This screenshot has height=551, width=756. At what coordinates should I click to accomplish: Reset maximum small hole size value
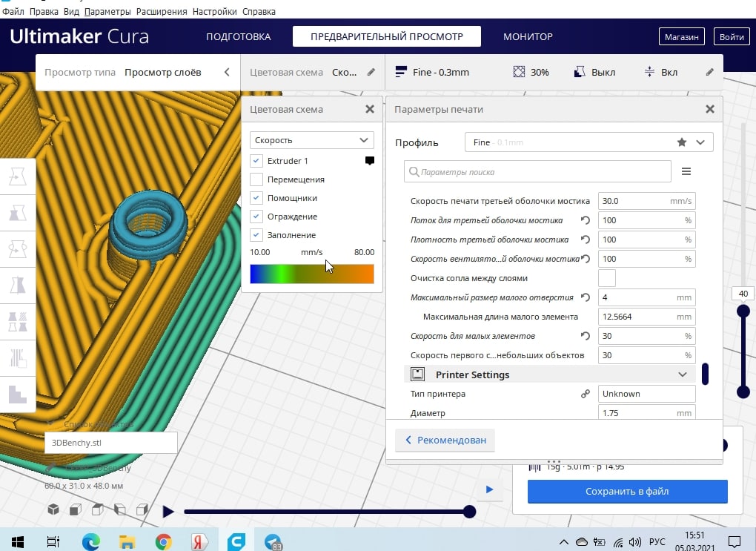tap(586, 297)
